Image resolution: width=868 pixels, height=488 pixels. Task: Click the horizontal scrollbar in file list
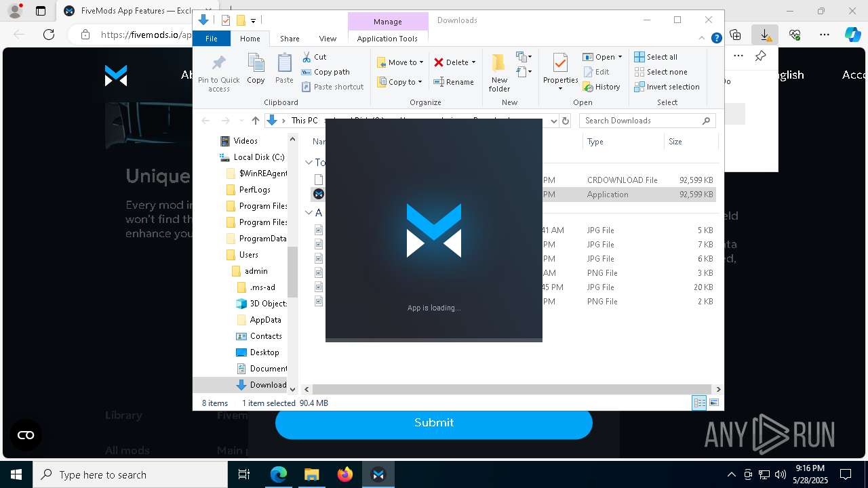(x=512, y=389)
